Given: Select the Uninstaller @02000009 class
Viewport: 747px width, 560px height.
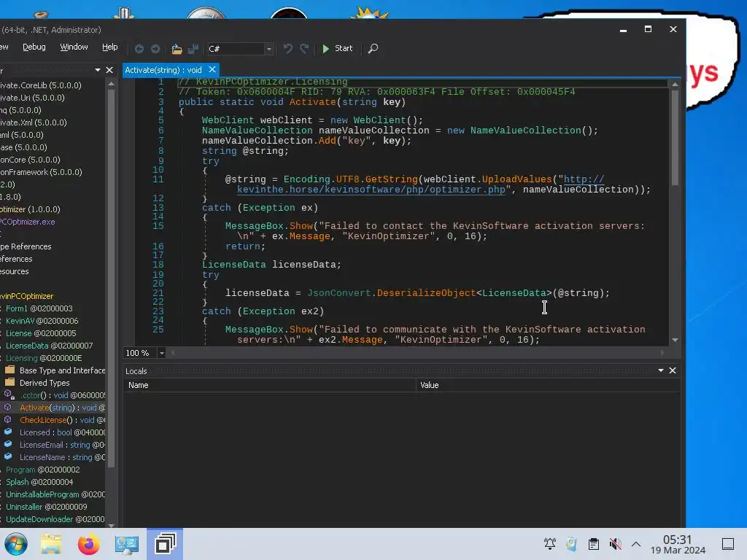Looking at the screenshot, I should [x=46, y=507].
